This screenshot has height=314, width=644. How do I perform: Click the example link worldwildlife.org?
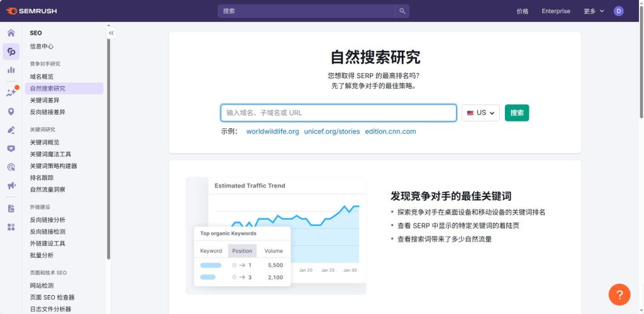(273, 132)
